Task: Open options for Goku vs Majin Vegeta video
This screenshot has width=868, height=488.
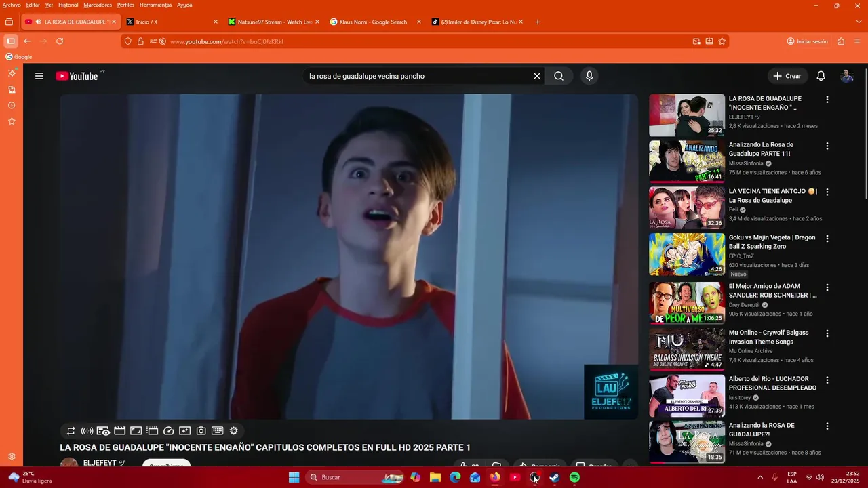Action: pyautogui.click(x=827, y=239)
